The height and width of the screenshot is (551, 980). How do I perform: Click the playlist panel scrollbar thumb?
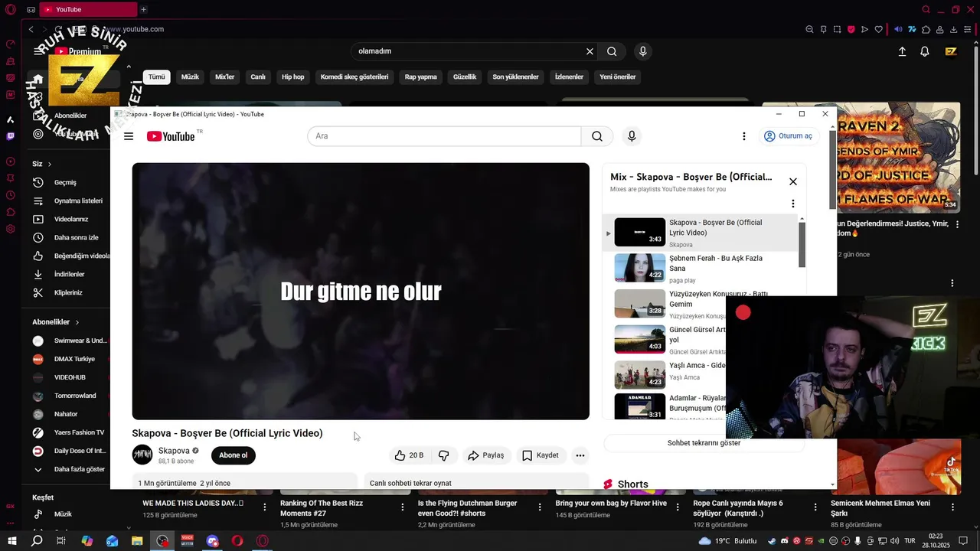[x=802, y=245]
